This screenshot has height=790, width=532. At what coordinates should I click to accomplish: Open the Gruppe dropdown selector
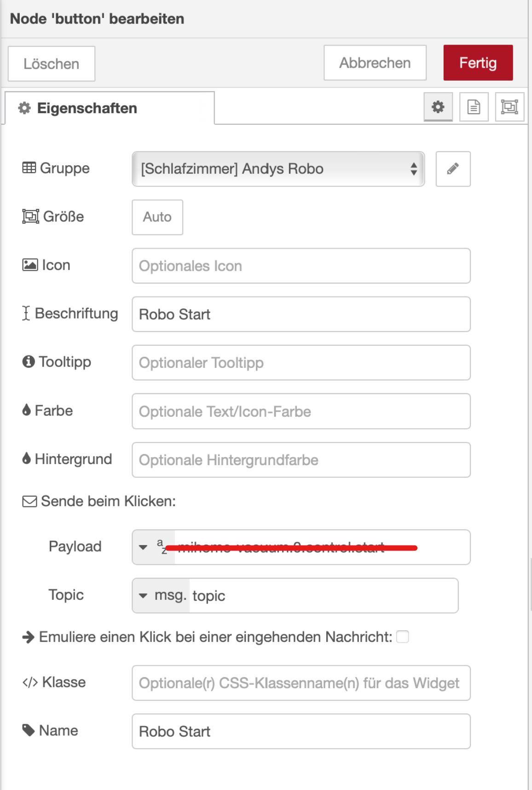pyautogui.click(x=278, y=169)
